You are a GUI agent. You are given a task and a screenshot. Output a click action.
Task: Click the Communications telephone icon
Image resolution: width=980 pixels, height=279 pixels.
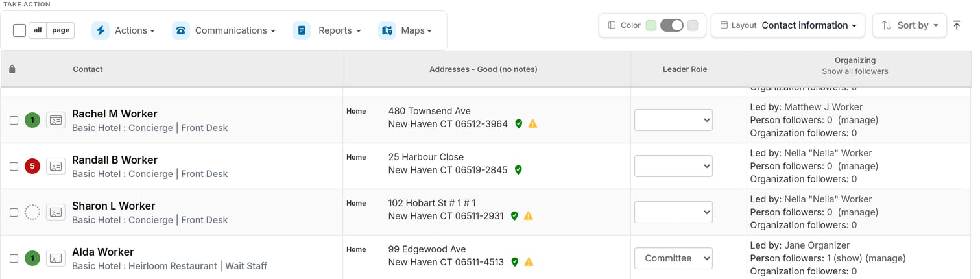click(x=181, y=30)
